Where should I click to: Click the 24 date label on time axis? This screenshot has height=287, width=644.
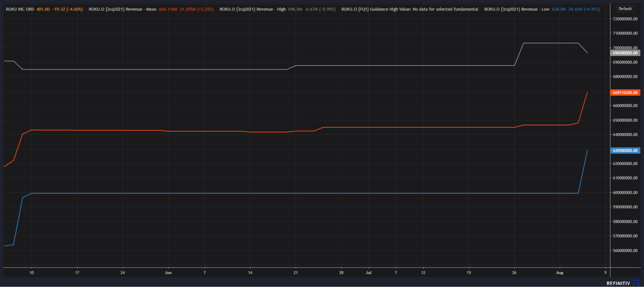pyautogui.click(x=122, y=273)
